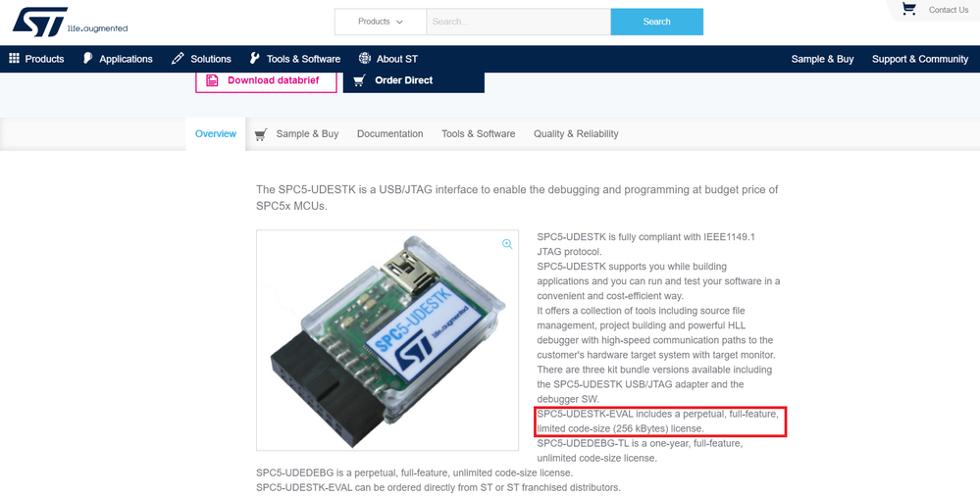Click text 'It offers a collection of tools'
Image resolution: width=980 pixels, height=497 pixels.
(x=600, y=311)
